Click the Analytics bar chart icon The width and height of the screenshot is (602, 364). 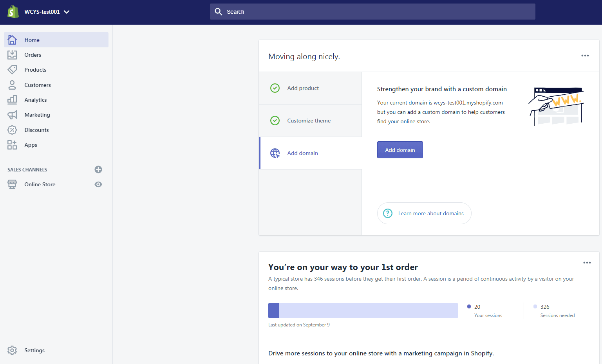pos(12,100)
